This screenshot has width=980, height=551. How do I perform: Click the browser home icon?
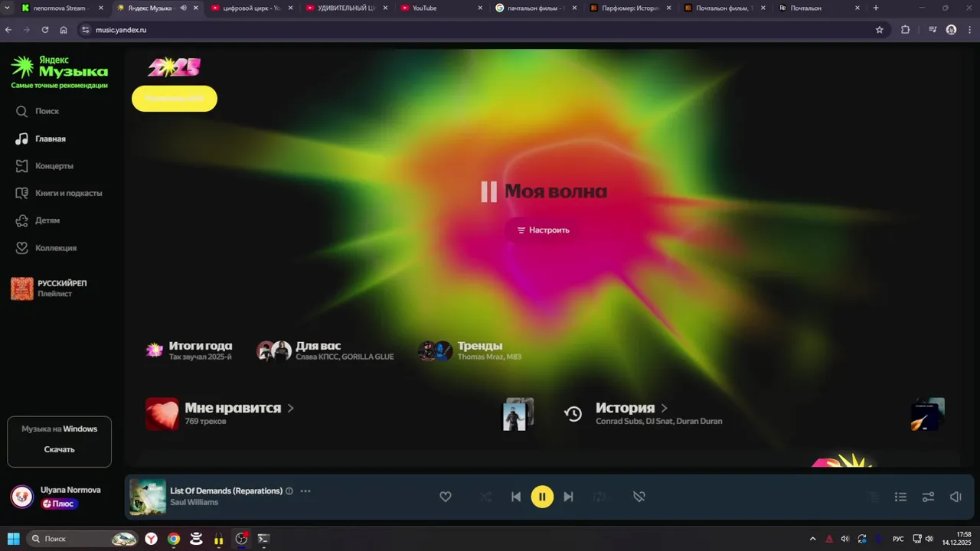(64, 30)
